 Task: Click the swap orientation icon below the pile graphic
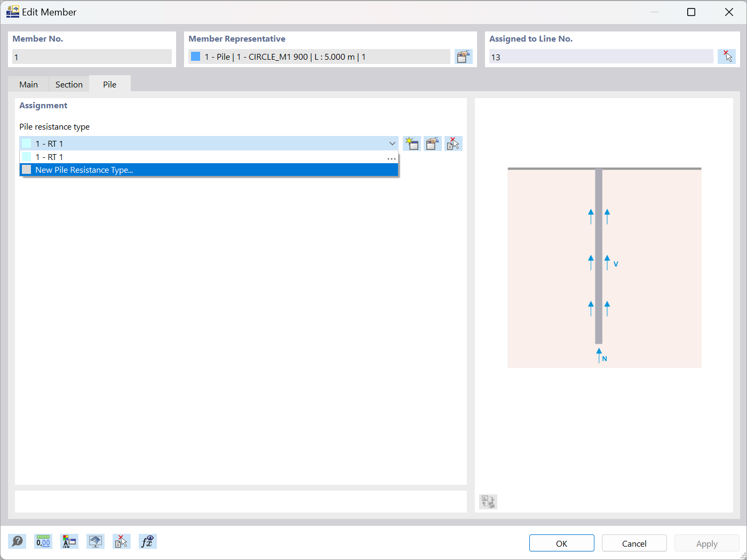(487, 501)
